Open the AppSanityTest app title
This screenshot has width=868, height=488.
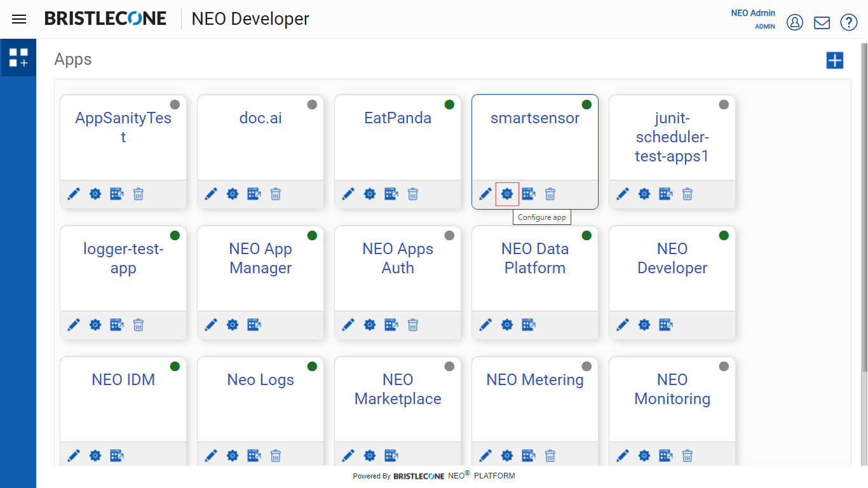click(x=123, y=127)
